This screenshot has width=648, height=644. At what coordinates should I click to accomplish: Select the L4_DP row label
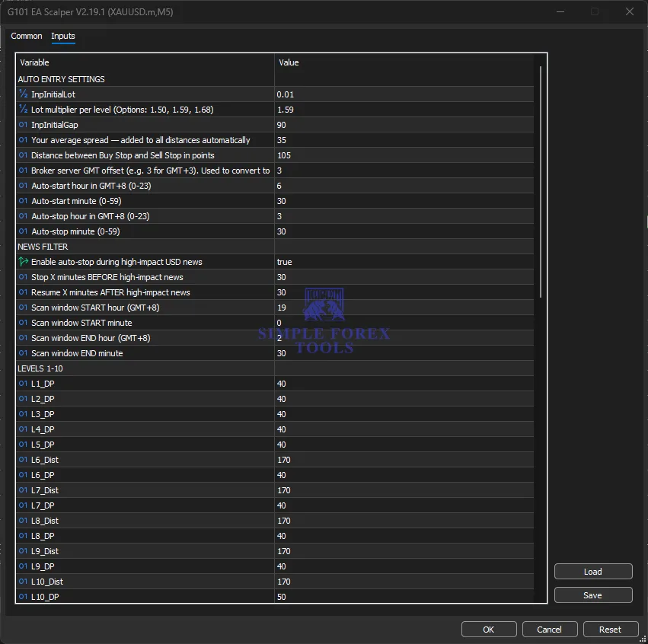pos(43,429)
